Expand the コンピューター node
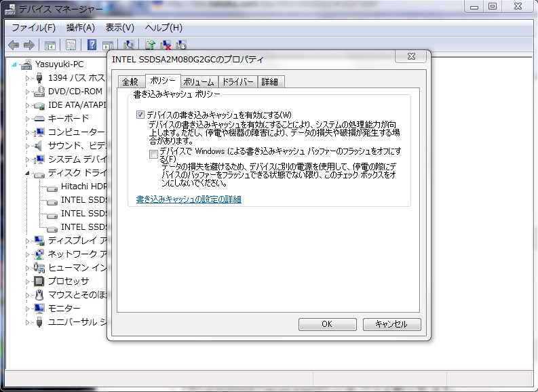The width and height of the screenshot is (538, 392). pos(27,132)
